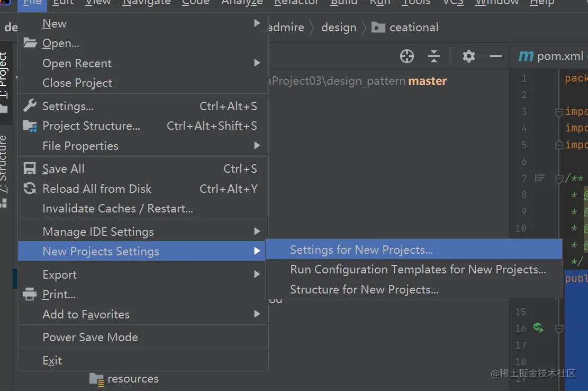
Task: Hide the Project panel with minimize icon
Action: 495,56
